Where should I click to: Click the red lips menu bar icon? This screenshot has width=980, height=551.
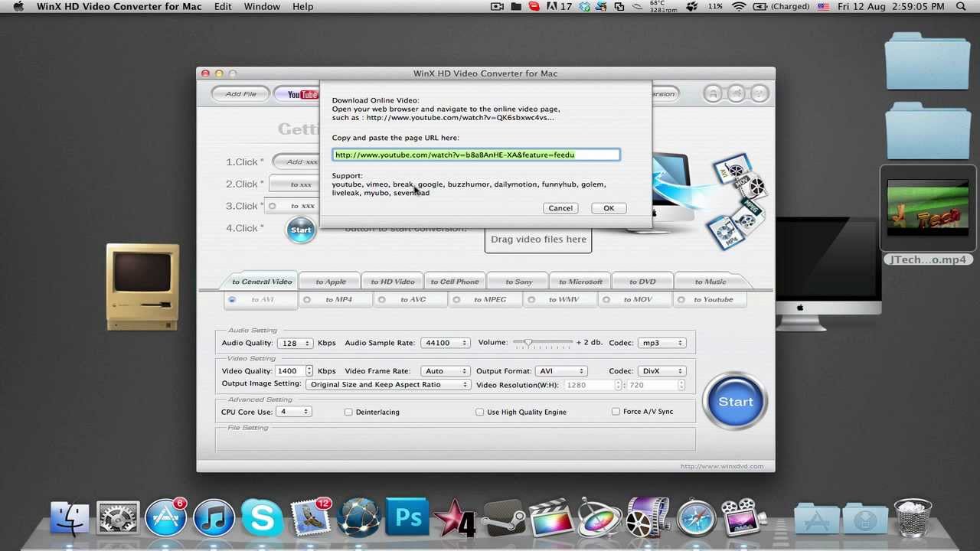[534, 6]
